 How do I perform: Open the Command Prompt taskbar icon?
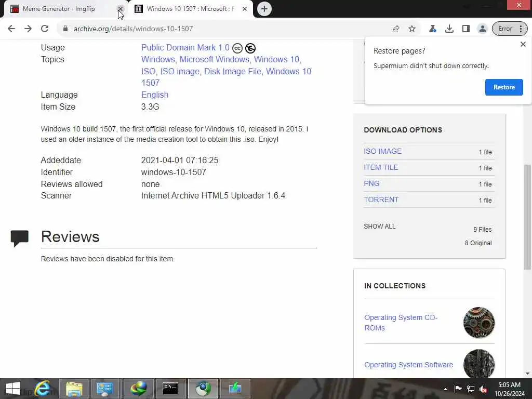coord(170,389)
